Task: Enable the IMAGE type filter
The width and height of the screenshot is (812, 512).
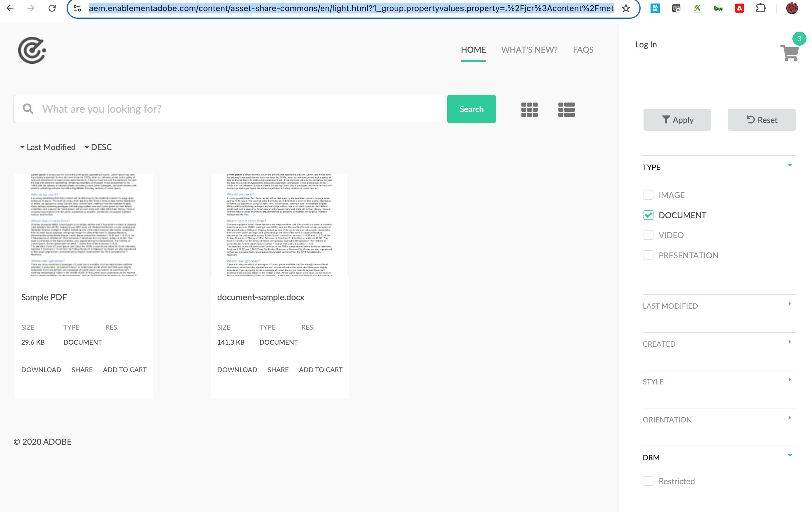Action: pos(648,195)
